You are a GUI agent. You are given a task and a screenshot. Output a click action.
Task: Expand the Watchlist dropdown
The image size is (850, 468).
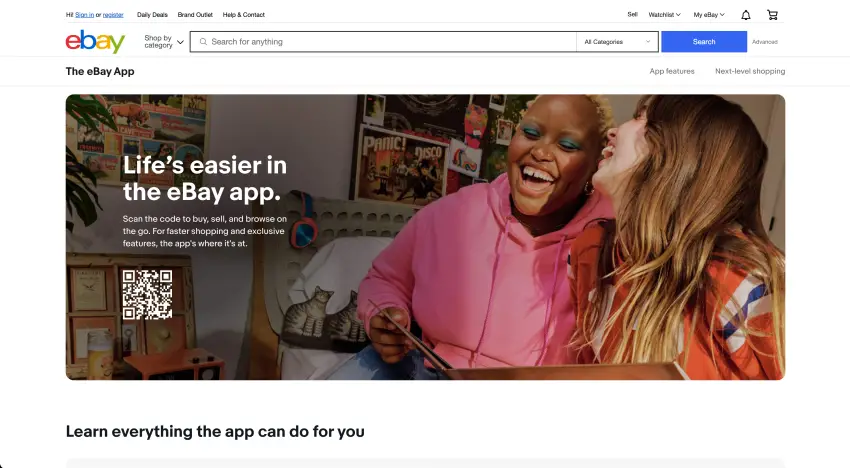665,15
